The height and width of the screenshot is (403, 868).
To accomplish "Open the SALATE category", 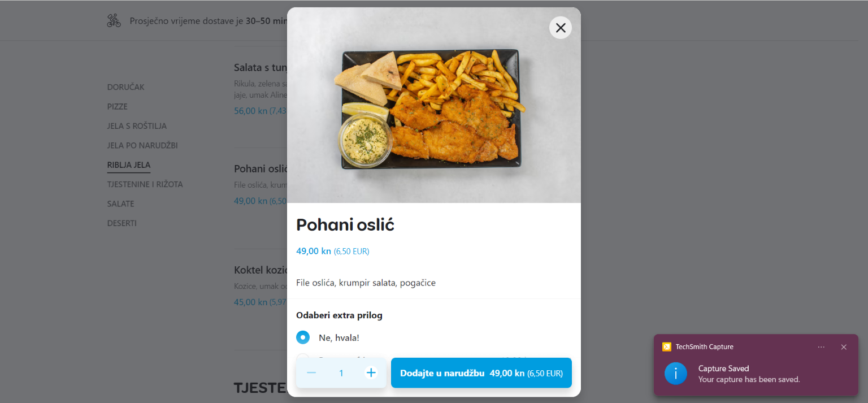I will 121,203.
